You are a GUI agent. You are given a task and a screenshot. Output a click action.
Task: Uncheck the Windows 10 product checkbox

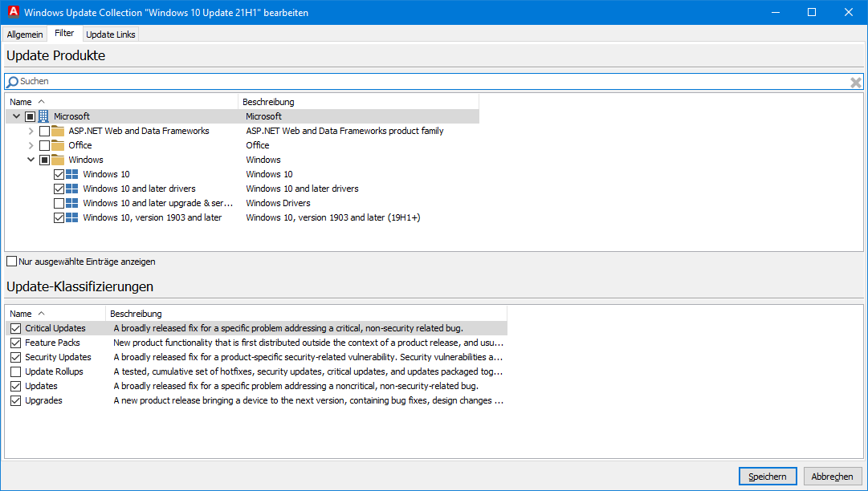tap(59, 174)
